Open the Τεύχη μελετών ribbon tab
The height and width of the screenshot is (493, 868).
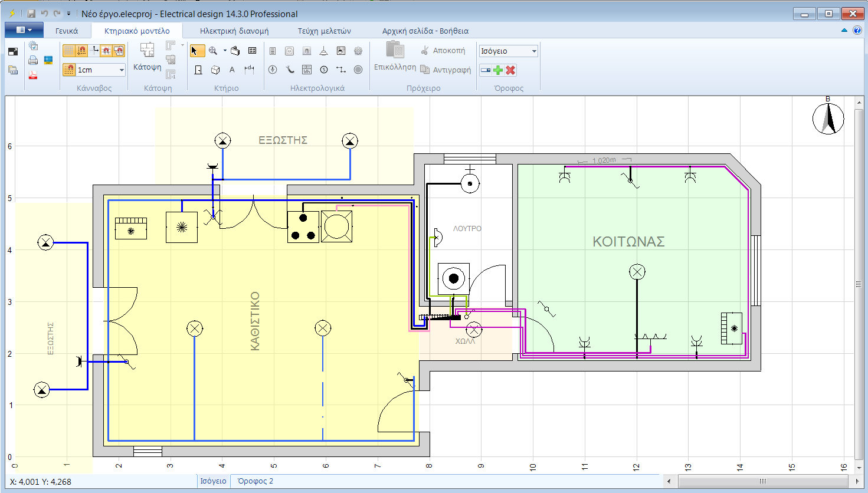tap(324, 31)
